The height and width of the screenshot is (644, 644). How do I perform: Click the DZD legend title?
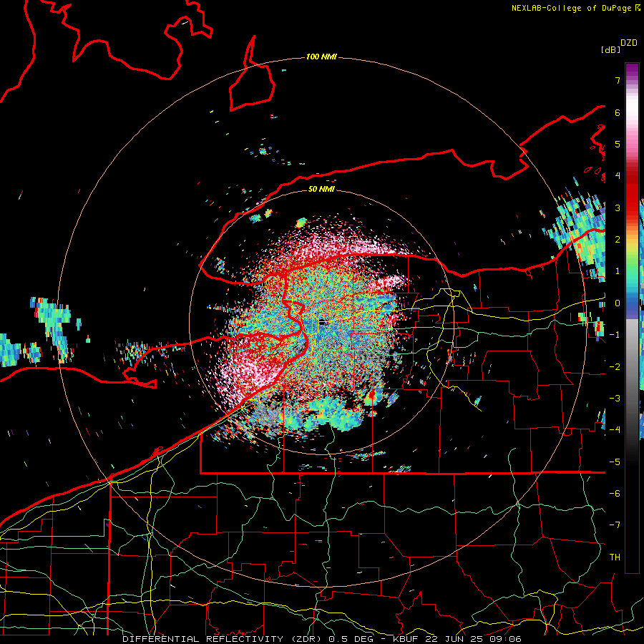pos(629,43)
